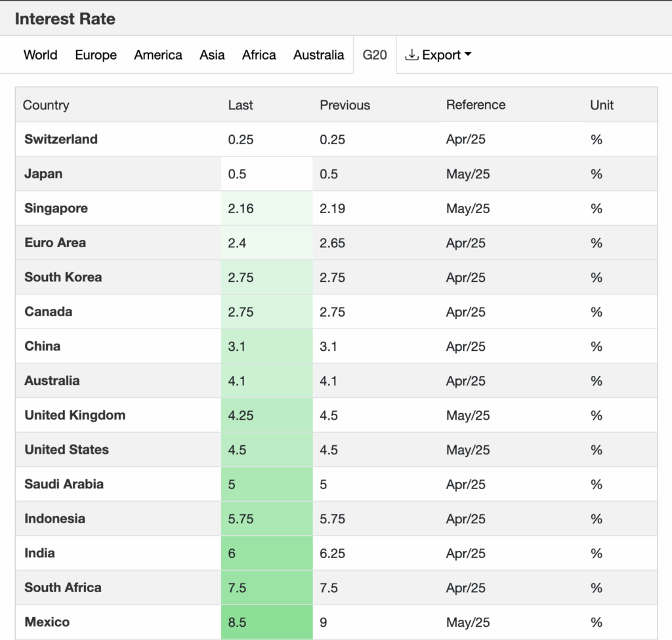Viewport: 672px width, 640px height.
Task: Click the Mexico country link
Action: pyautogui.click(x=47, y=622)
